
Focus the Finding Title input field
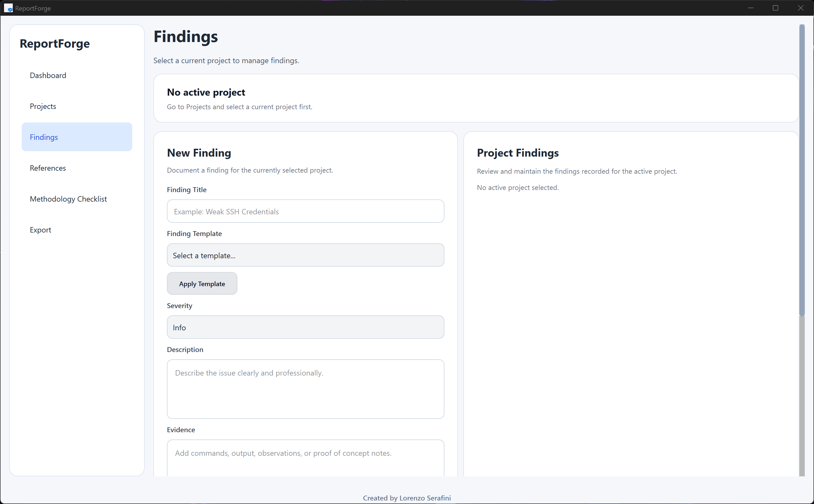click(x=305, y=211)
